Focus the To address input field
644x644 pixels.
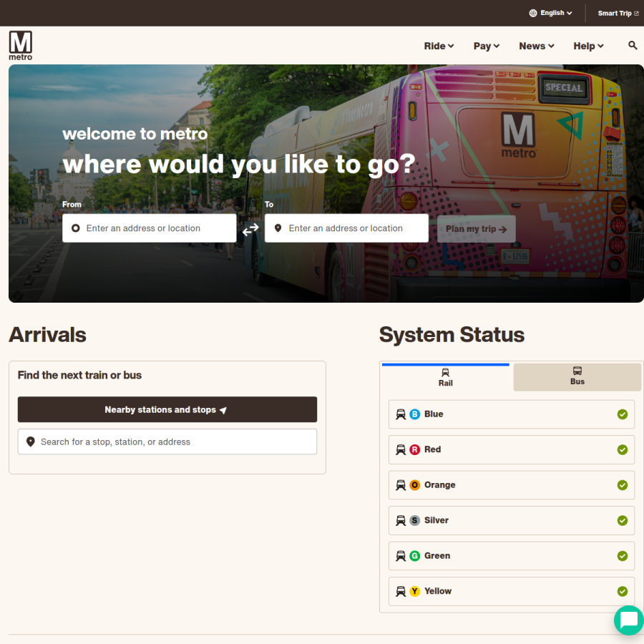coord(346,228)
